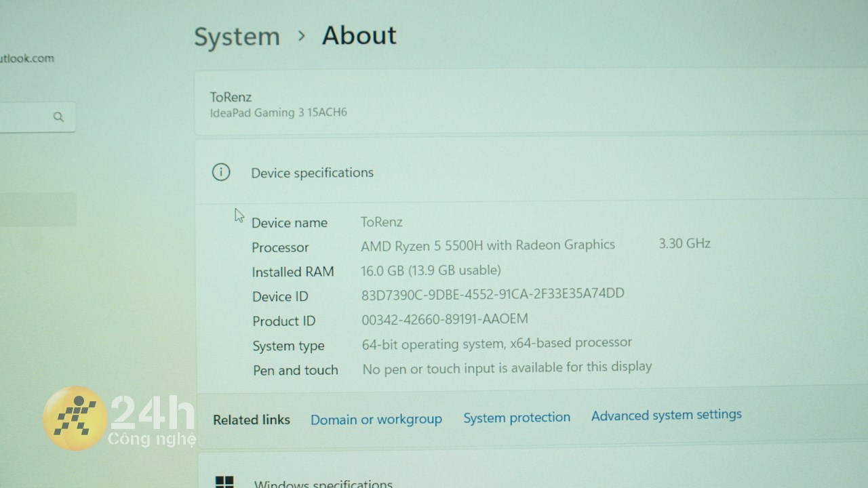Select AMD Ryzen 5 5500H processor text
The width and height of the screenshot is (868, 488).
point(488,245)
